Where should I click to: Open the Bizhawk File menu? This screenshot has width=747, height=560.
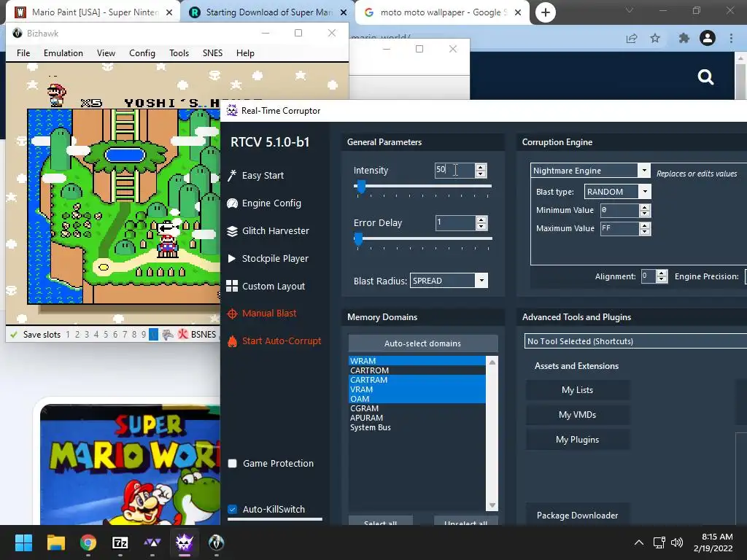pos(23,52)
